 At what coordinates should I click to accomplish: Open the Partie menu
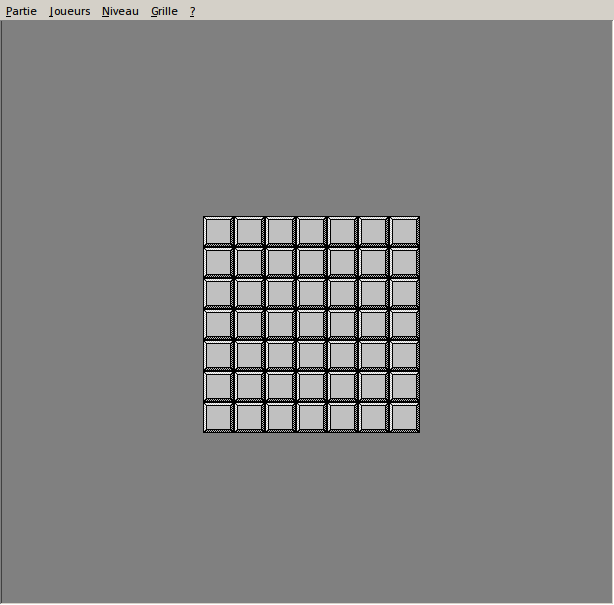point(21,11)
